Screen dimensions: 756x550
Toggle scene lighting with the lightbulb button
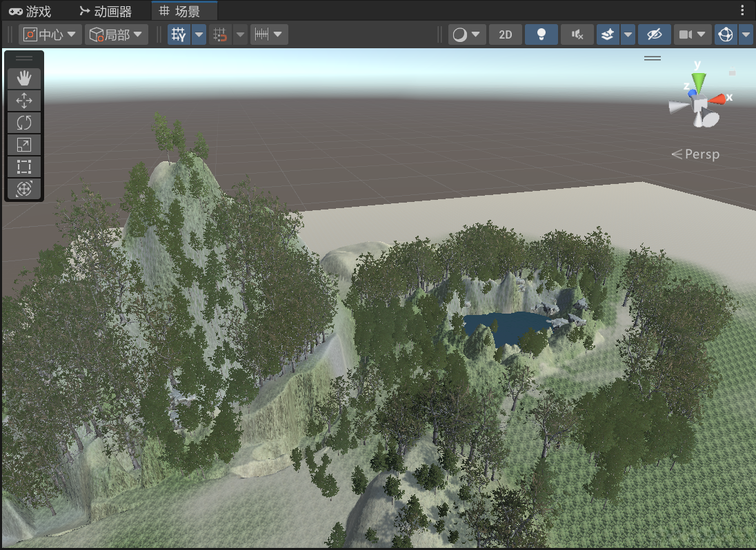(541, 34)
